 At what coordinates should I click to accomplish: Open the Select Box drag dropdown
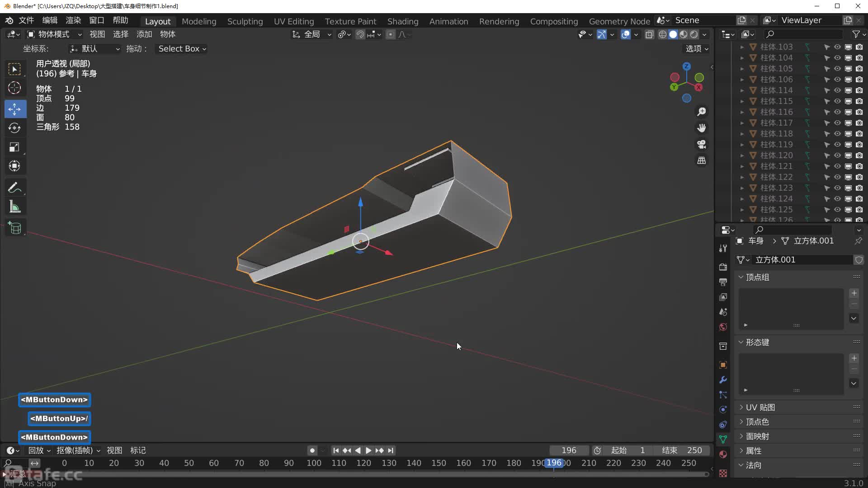[182, 49]
